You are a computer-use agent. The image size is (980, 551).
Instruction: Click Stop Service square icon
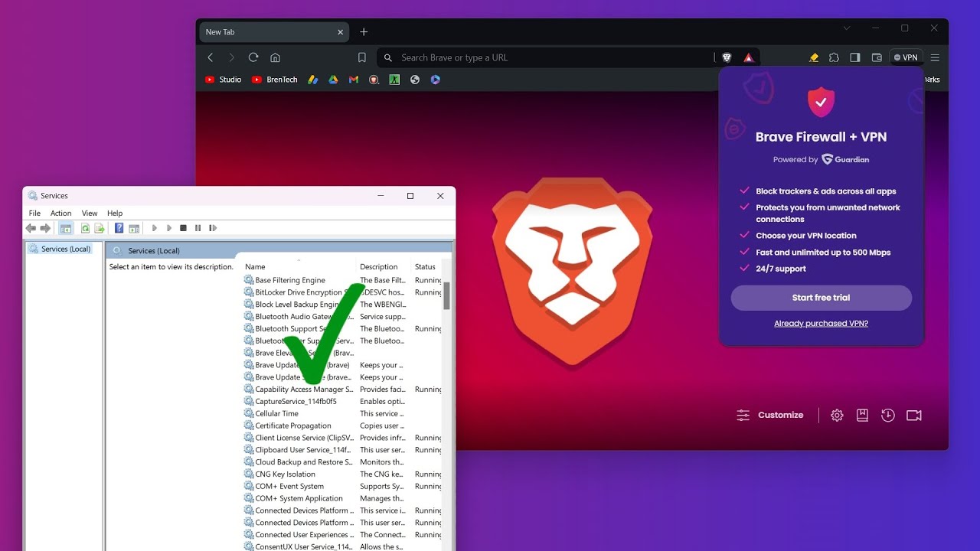(x=183, y=228)
